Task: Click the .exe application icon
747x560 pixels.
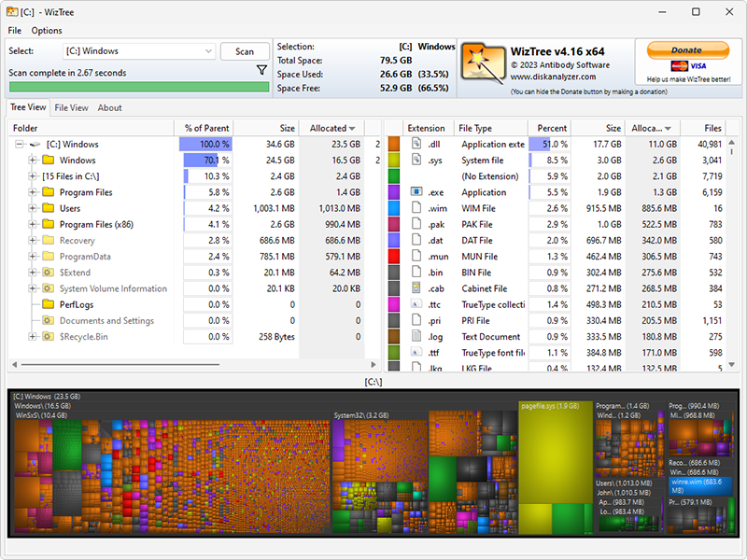Action: click(x=417, y=192)
